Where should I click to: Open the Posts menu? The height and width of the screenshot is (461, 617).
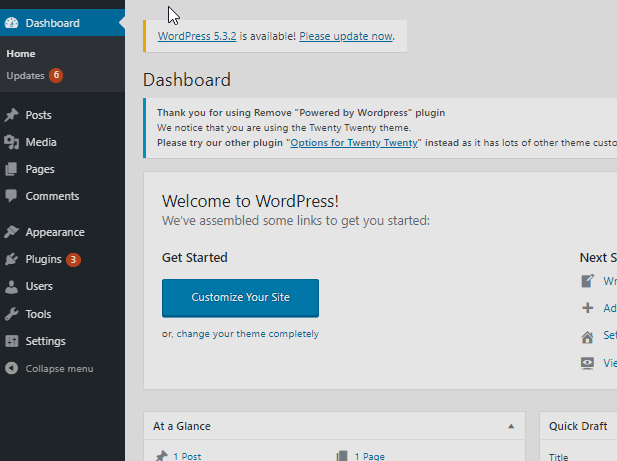pyautogui.click(x=39, y=115)
